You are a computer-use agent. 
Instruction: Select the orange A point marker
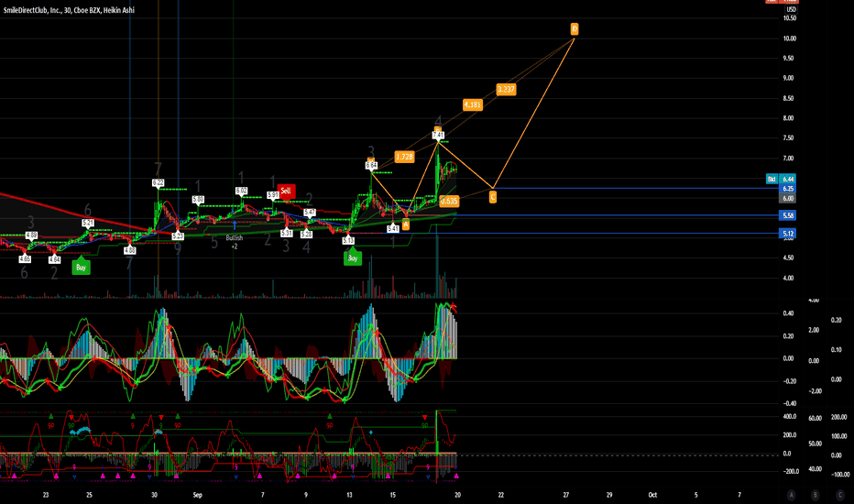point(406,224)
